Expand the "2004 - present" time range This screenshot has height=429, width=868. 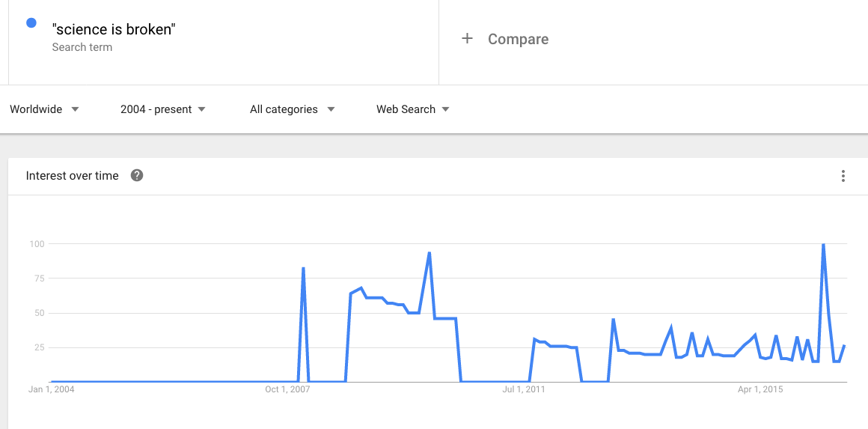coord(162,109)
